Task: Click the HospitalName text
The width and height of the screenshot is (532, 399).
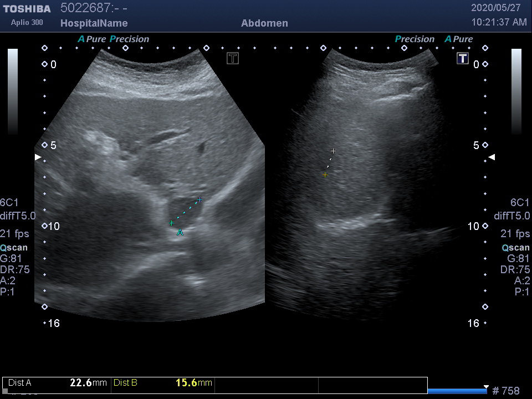Action: tap(94, 23)
